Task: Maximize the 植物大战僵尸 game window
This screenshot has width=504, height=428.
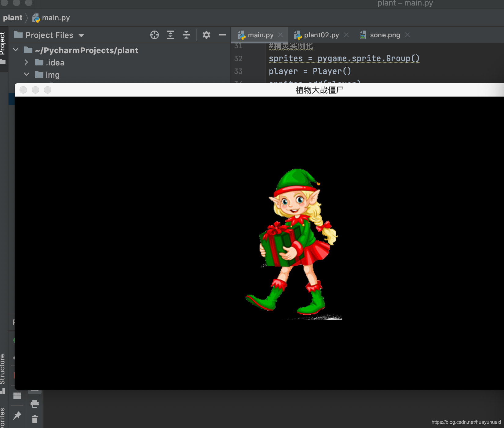Action: click(48, 90)
